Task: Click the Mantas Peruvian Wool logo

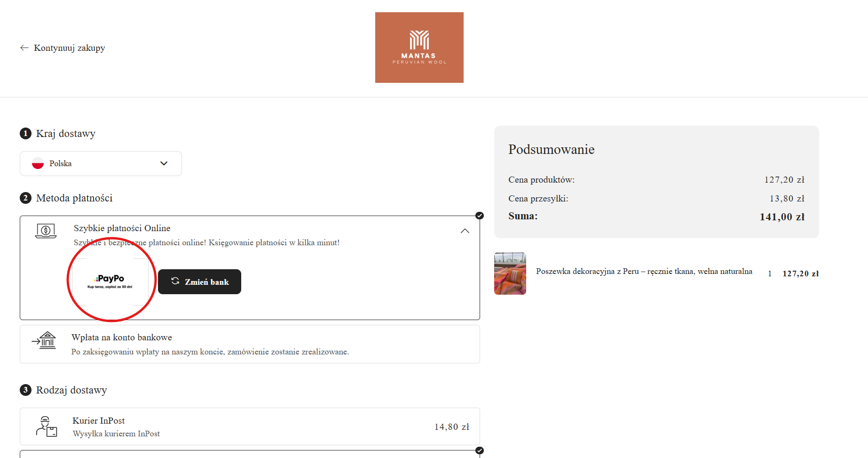Action: (x=419, y=48)
